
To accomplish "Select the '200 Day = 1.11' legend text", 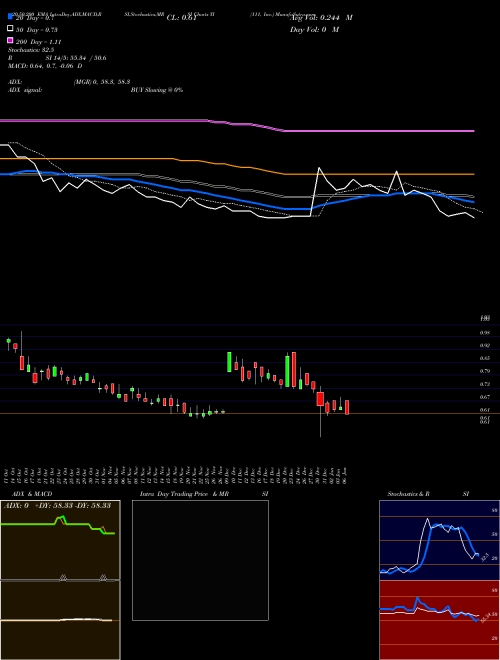I will pos(39,42).
